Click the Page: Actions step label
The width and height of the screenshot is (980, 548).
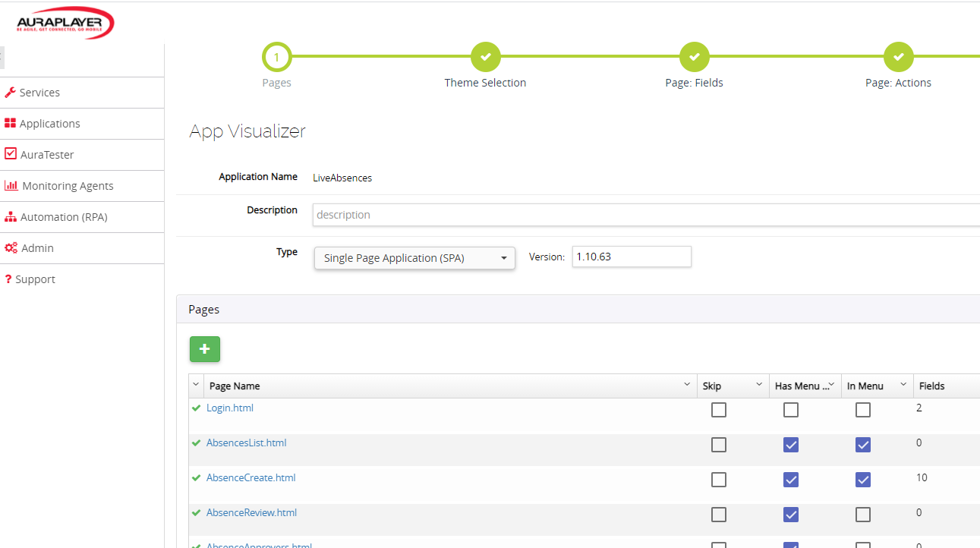tap(899, 83)
